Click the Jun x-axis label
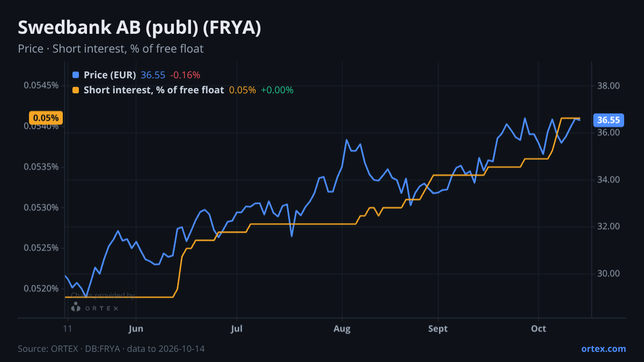The height and width of the screenshot is (362, 644). [x=136, y=329]
